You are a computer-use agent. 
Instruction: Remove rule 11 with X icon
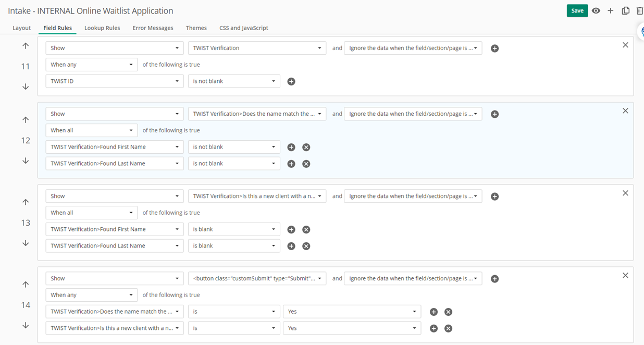[x=625, y=45]
